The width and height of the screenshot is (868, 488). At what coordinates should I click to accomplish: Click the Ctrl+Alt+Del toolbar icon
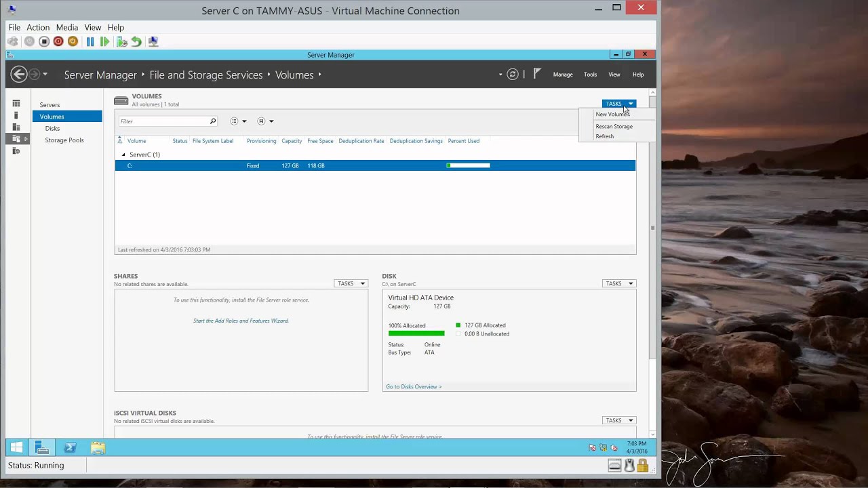click(x=12, y=41)
